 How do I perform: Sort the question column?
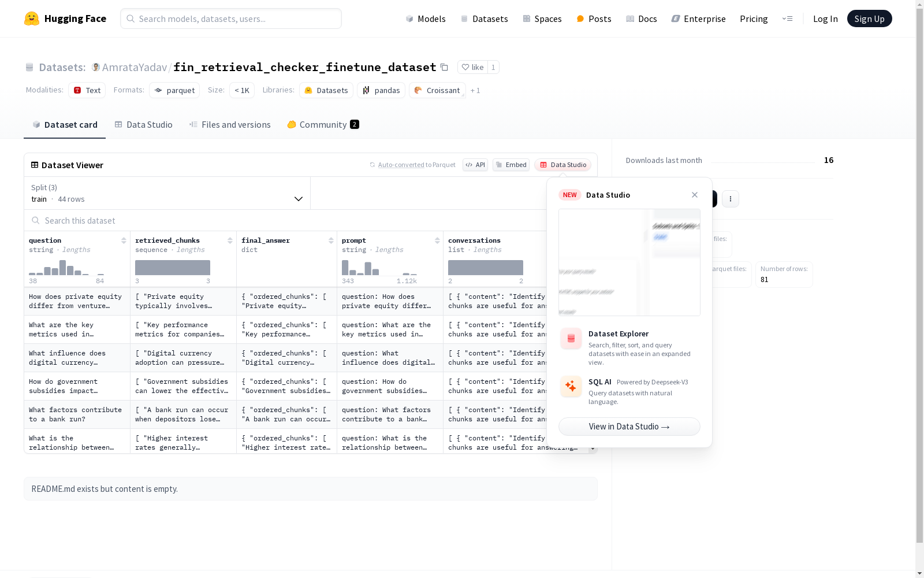coord(124,240)
